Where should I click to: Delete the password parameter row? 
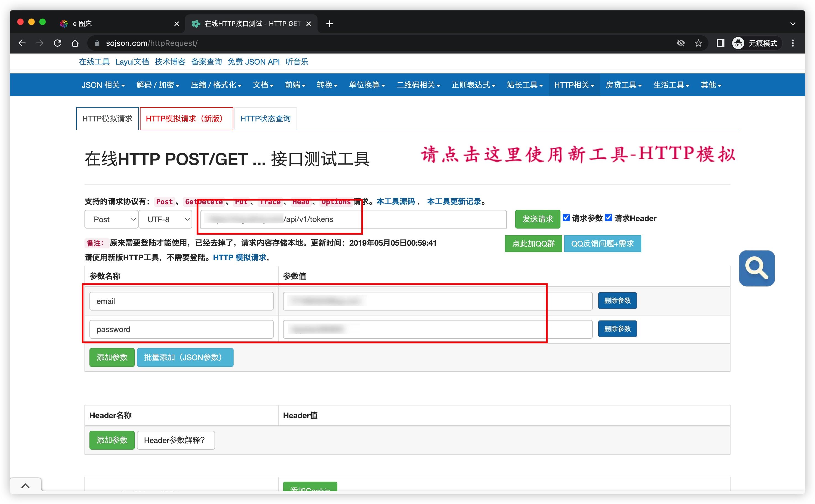617,329
